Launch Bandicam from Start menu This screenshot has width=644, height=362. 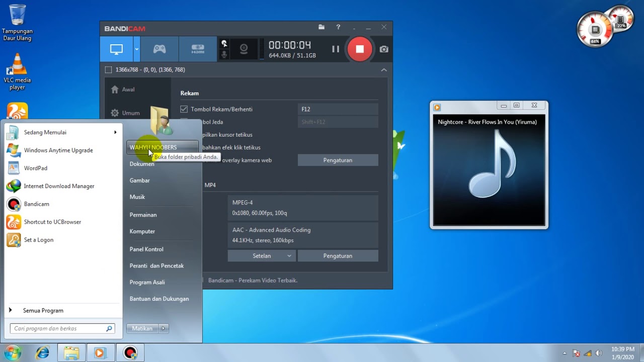[x=63, y=204]
